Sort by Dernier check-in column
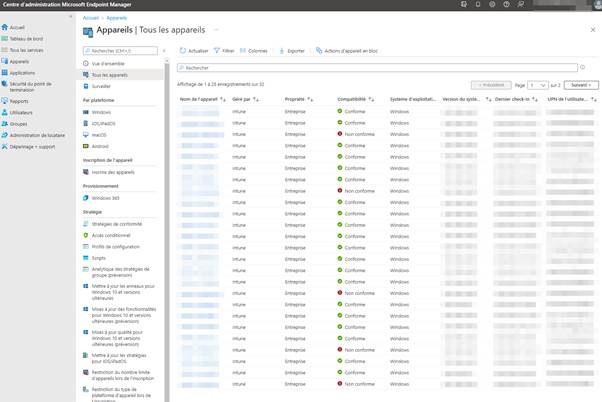The height and width of the screenshot is (402, 602). click(x=516, y=99)
